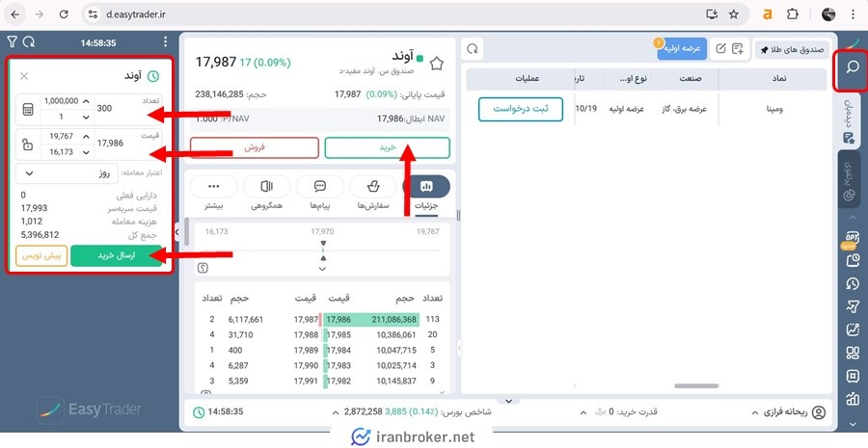Screen dimensions: 868x448
Task: Open the clock-square orders icon in sidebar
Action: click(853, 260)
